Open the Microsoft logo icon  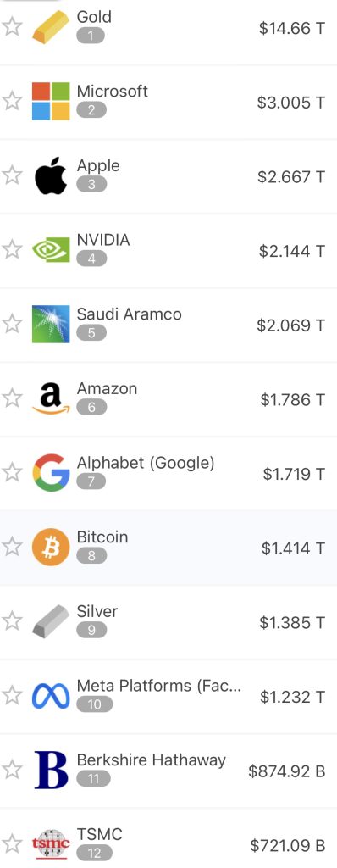pos(51,102)
